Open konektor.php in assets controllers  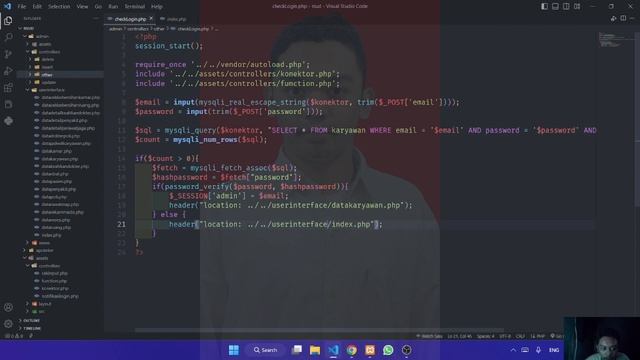pyautogui.click(x=61, y=289)
